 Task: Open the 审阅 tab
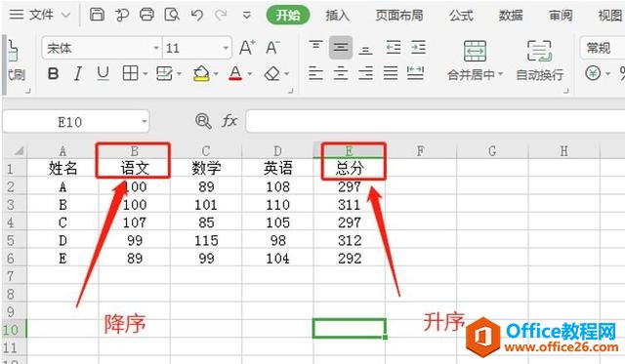561,16
